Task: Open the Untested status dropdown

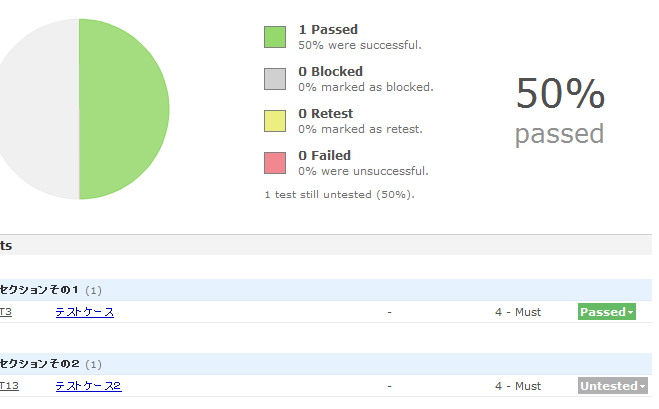Action: click(x=612, y=386)
